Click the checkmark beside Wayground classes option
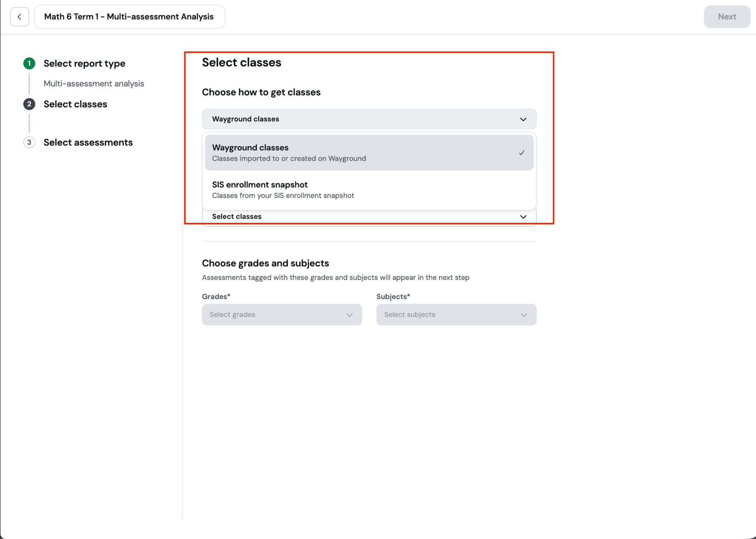Viewport: 756px width, 539px height. click(522, 153)
